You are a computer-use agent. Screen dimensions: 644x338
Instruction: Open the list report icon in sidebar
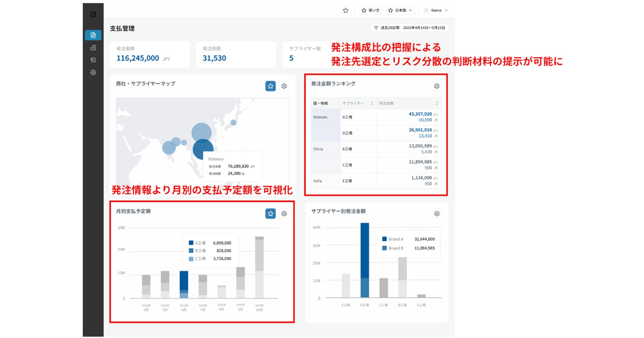pyautogui.click(x=93, y=60)
